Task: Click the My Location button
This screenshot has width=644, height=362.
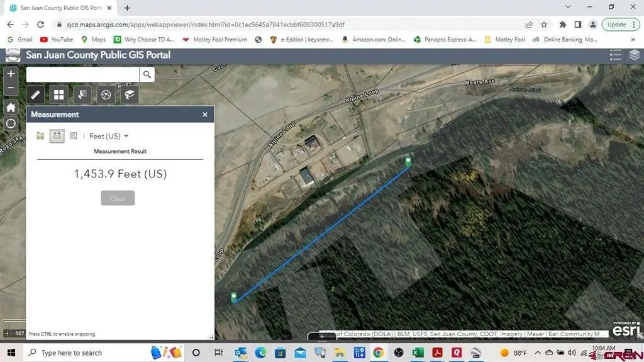Action: (11, 123)
